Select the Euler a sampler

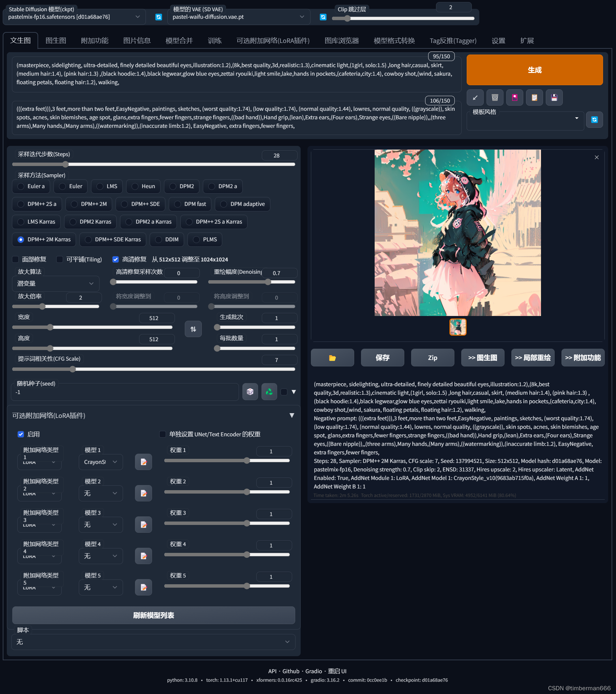point(31,186)
